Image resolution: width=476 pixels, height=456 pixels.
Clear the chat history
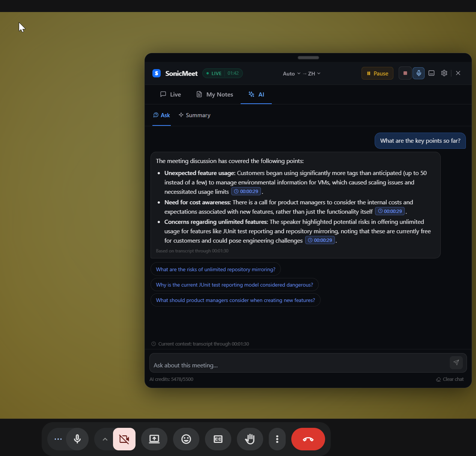[450, 379]
